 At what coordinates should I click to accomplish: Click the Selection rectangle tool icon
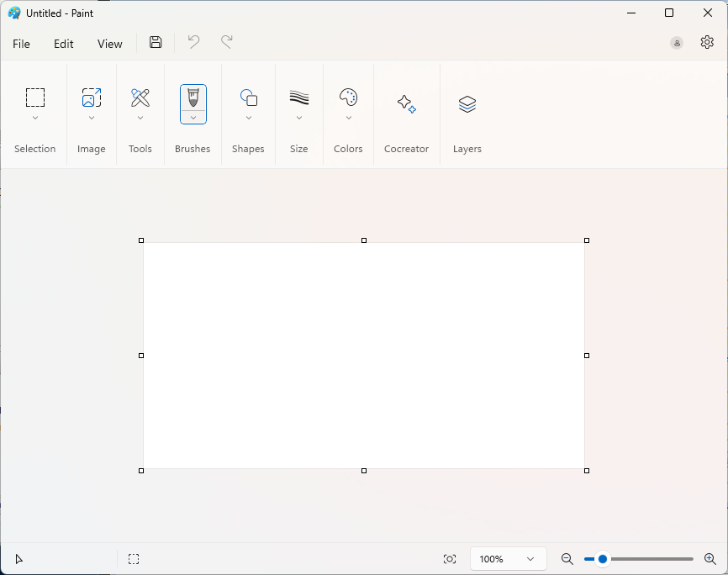click(35, 98)
